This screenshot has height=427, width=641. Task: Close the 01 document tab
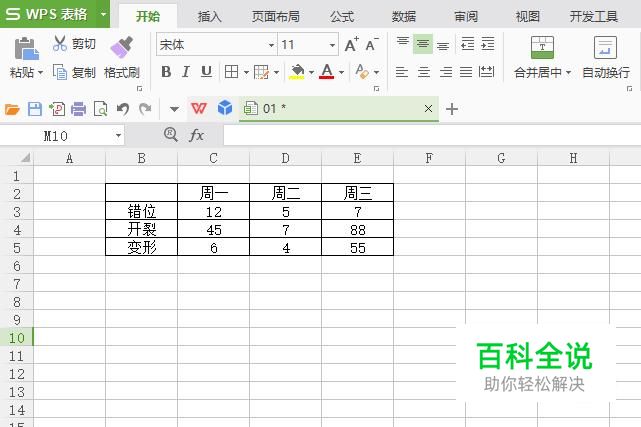coord(428,109)
